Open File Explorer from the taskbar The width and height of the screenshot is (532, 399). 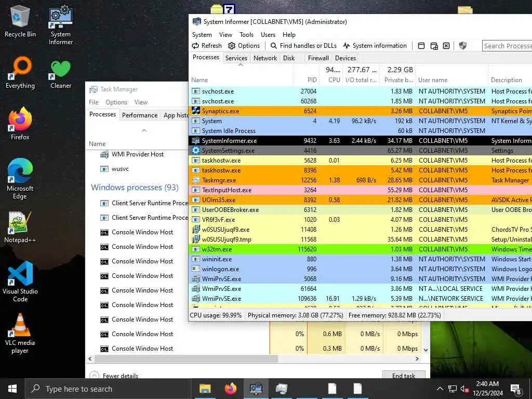pyautogui.click(x=205, y=389)
